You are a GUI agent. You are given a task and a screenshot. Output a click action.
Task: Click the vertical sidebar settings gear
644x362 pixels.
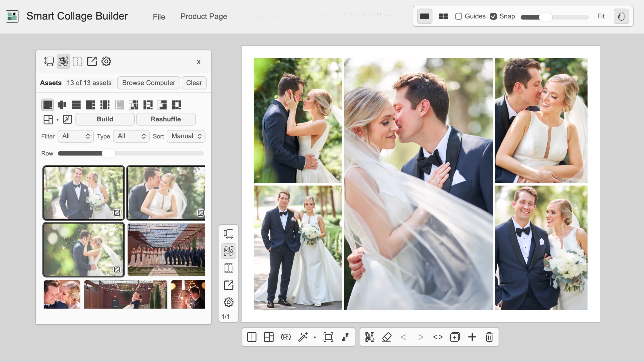pyautogui.click(x=229, y=302)
